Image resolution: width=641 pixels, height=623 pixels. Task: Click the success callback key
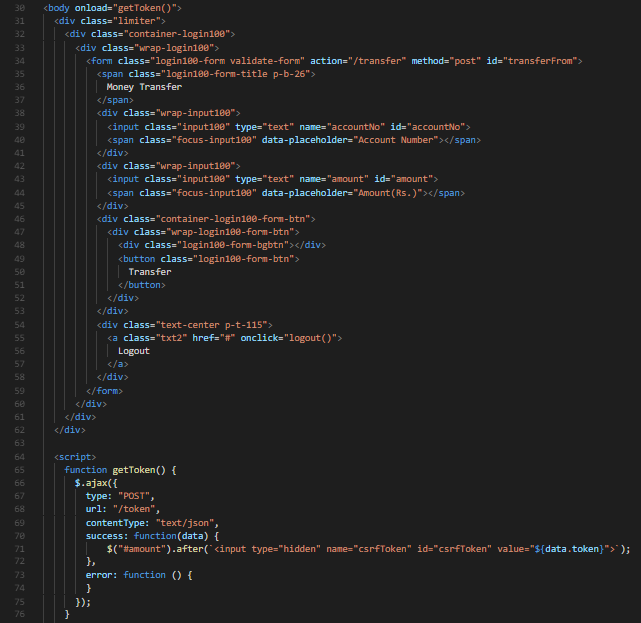pyautogui.click(x=104, y=536)
